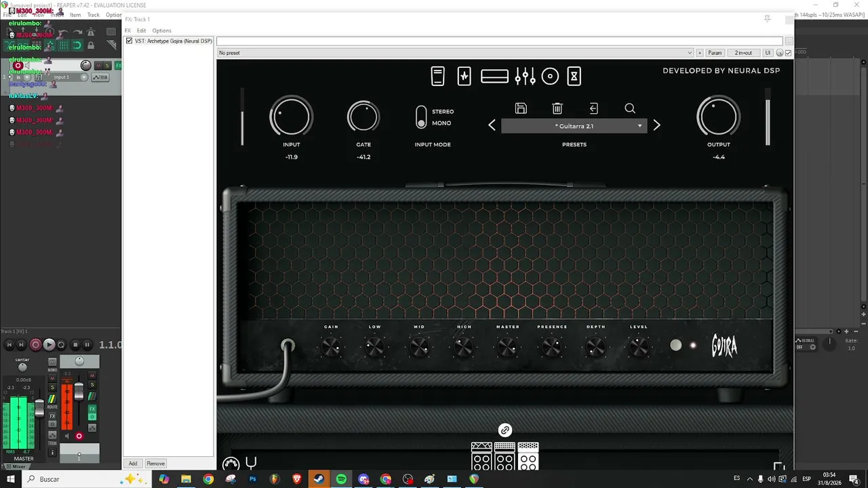Open the pre-effects pedal icon with bolt
This screenshot has width=868, height=488.
(x=464, y=76)
